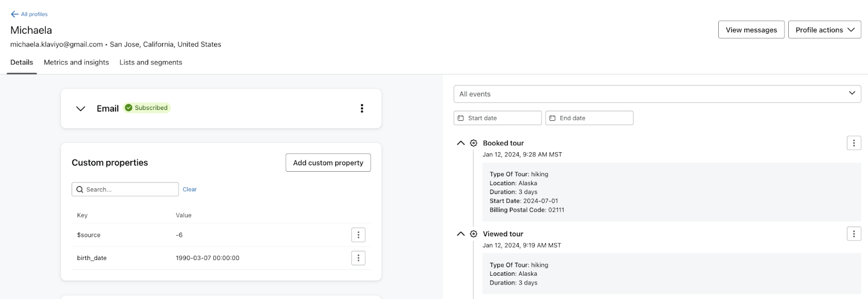Clear the custom properties search
The width and height of the screenshot is (868, 299).
(x=190, y=190)
